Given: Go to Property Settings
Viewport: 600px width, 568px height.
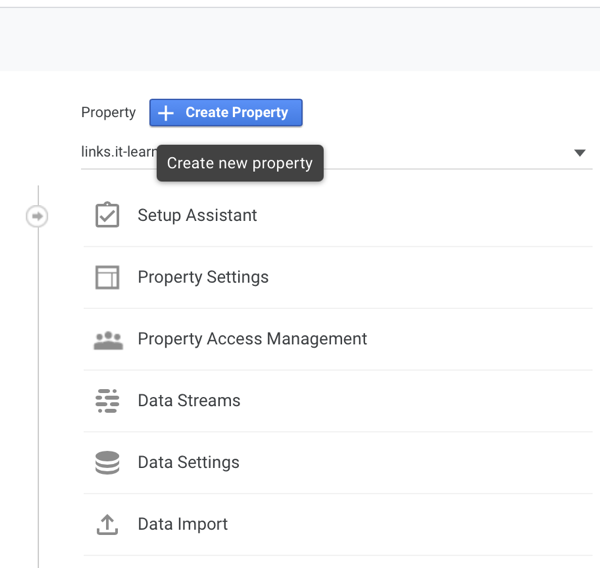Looking at the screenshot, I should [x=203, y=277].
